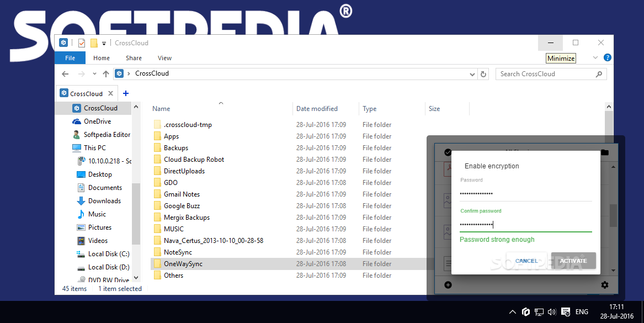The height and width of the screenshot is (323, 644).
Task: Click the add plus icon in CrossCloud panel
Action: click(448, 285)
